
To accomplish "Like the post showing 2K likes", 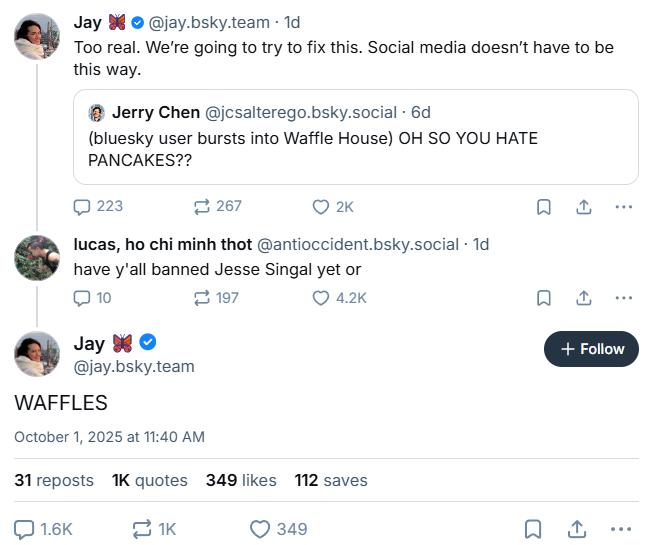I will 321,206.
